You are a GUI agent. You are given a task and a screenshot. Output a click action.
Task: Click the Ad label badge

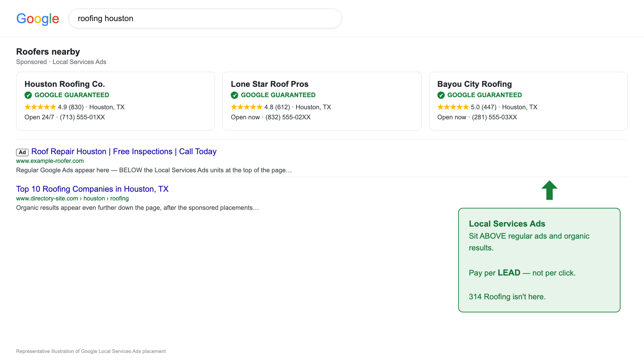[x=22, y=152]
